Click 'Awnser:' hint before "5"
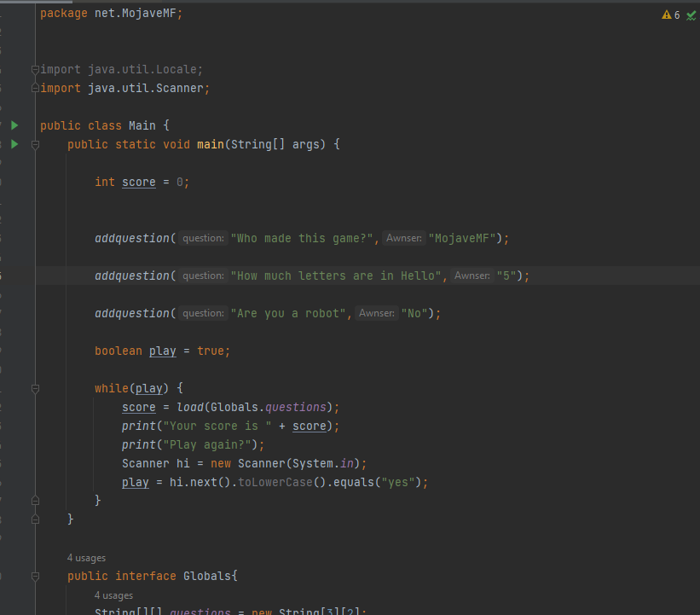This screenshot has height=615, width=700. [x=471, y=276]
